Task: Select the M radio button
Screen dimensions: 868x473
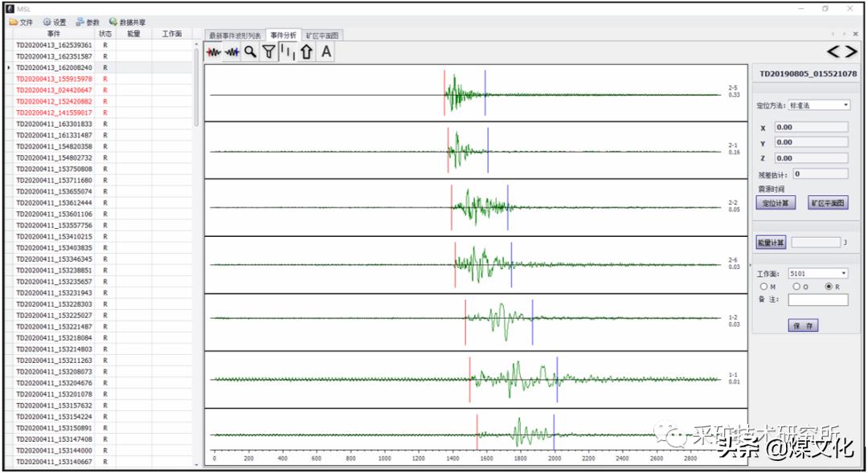Action: (764, 287)
